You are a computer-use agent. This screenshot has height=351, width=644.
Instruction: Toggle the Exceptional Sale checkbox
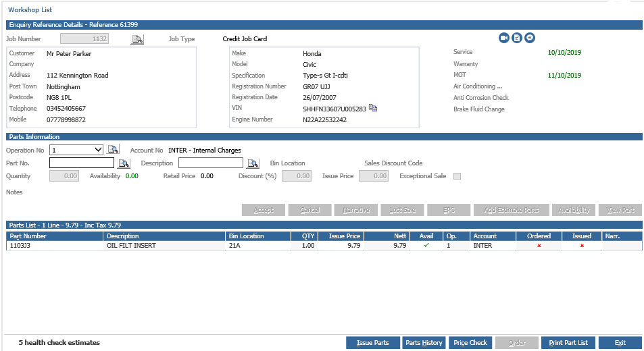(x=457, y=176)
